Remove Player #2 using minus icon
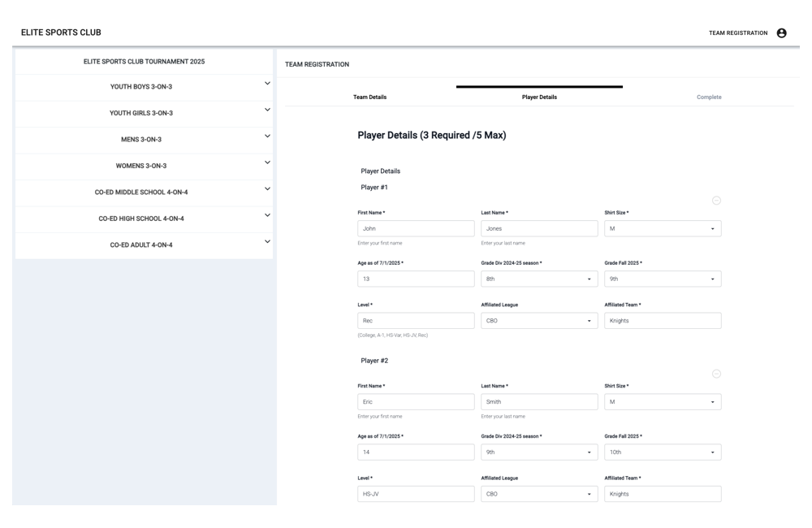Screen dimensions: 812x528 (x=716, y=374)
